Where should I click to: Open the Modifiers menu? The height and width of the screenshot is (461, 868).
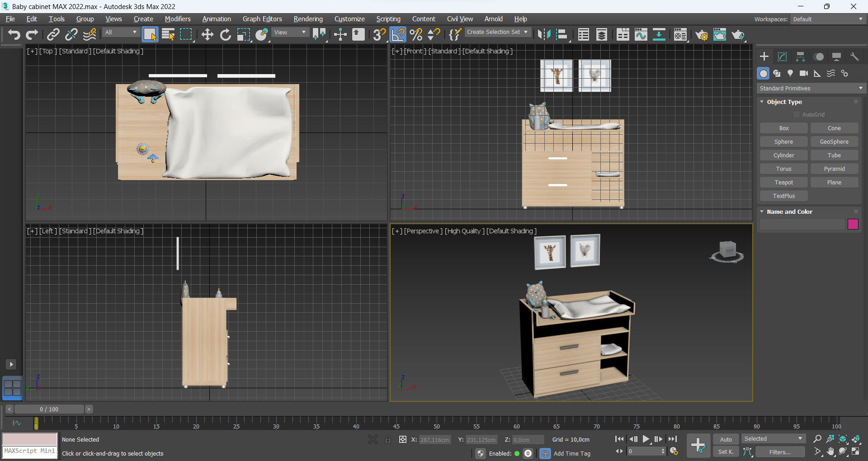click(x=178, y=19)
